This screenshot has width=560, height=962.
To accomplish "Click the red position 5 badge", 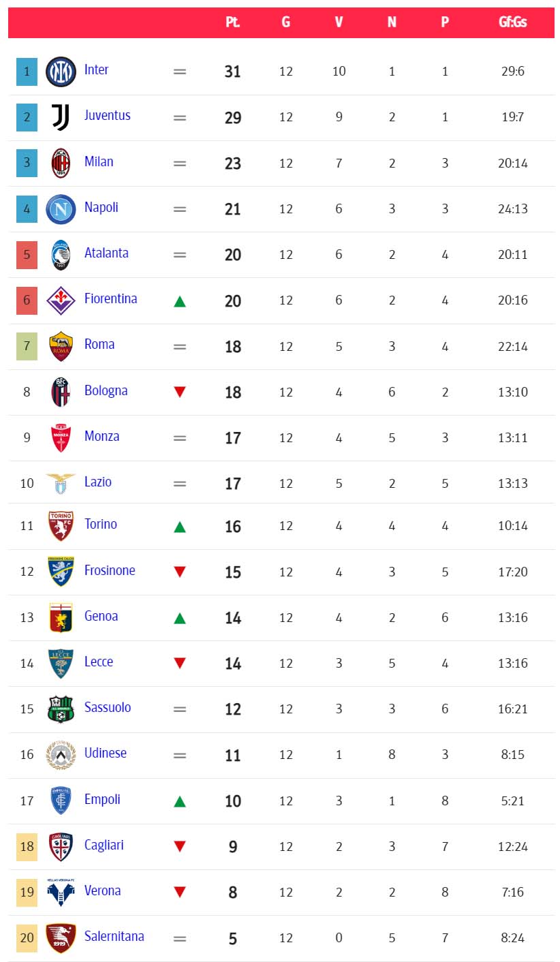I will point(27,255).
